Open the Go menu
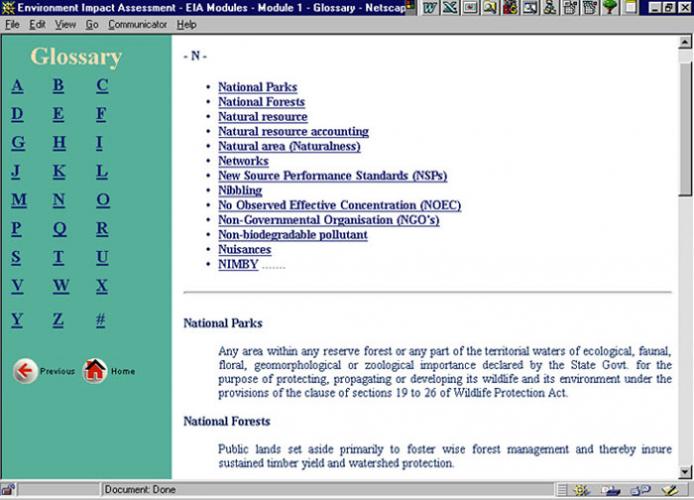 click(92, 25)
